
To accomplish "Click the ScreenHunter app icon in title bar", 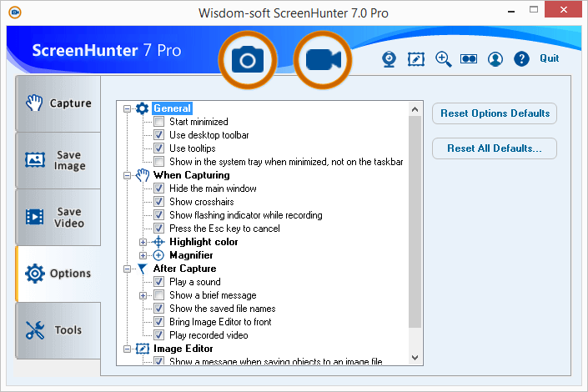I will click(x=15, y=13).
